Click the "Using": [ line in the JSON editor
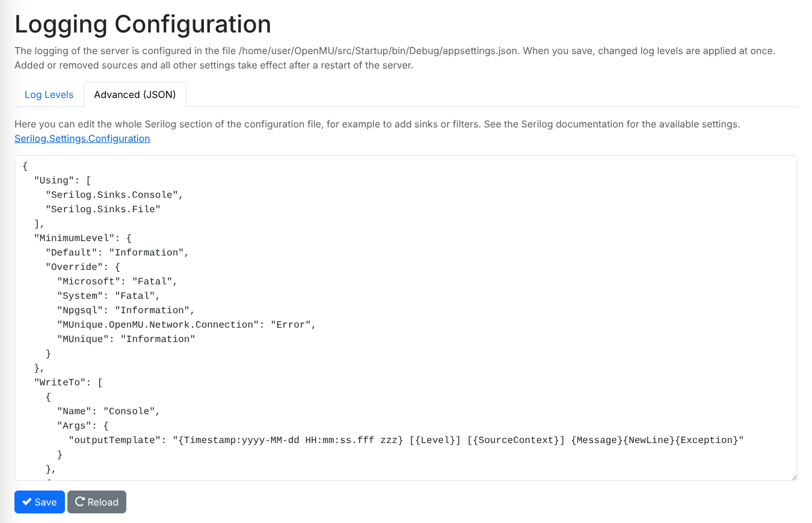This screenshot has width=812, height=523. coord(62,180)
